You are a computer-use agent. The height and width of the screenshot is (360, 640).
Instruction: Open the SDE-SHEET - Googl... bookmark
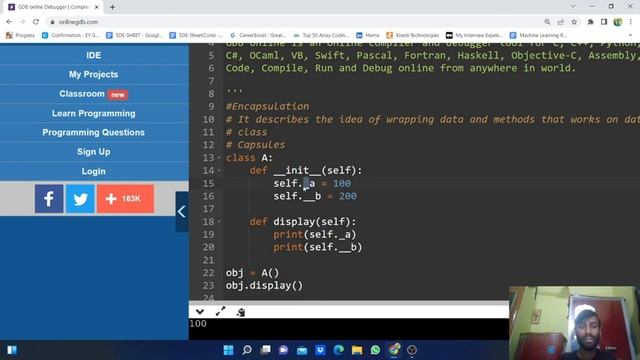pyautogui.click(x=134, y=36)
